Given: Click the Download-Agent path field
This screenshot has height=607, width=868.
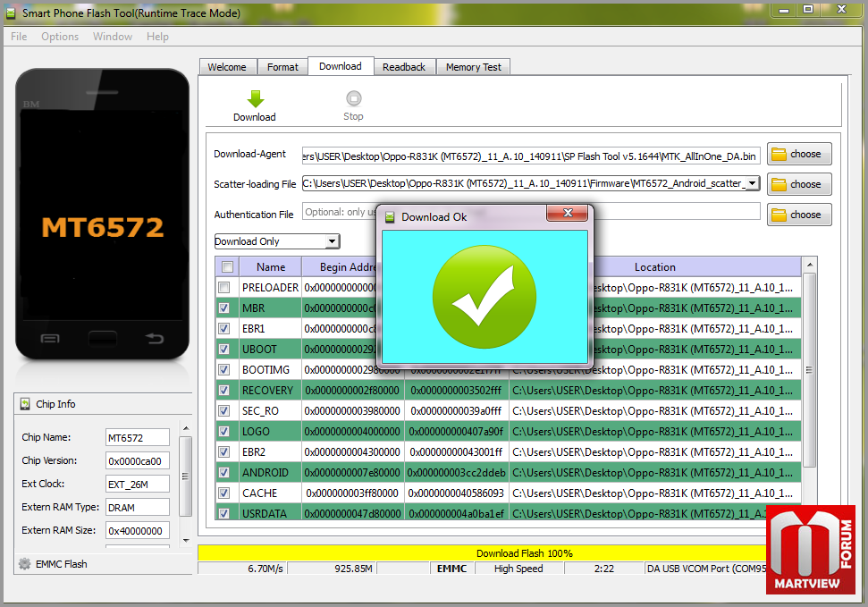Looking at the screenshot, I should [x=531, y=156].
